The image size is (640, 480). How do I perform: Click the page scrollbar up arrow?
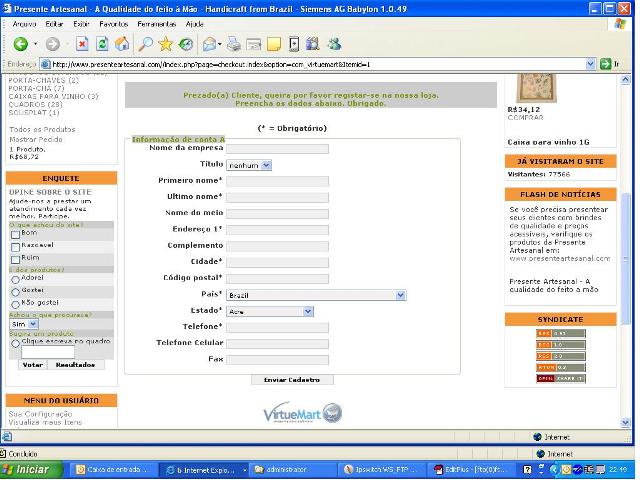tap(625, 80)
